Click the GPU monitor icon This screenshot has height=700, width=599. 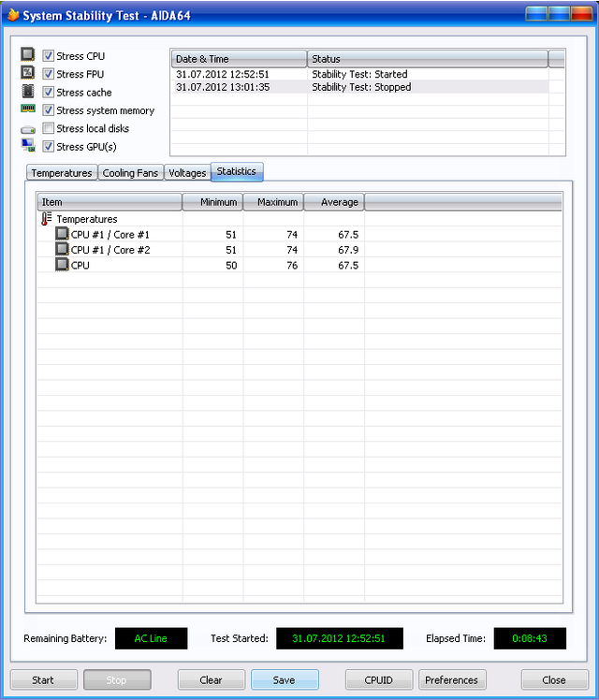[x=28, y=146]
